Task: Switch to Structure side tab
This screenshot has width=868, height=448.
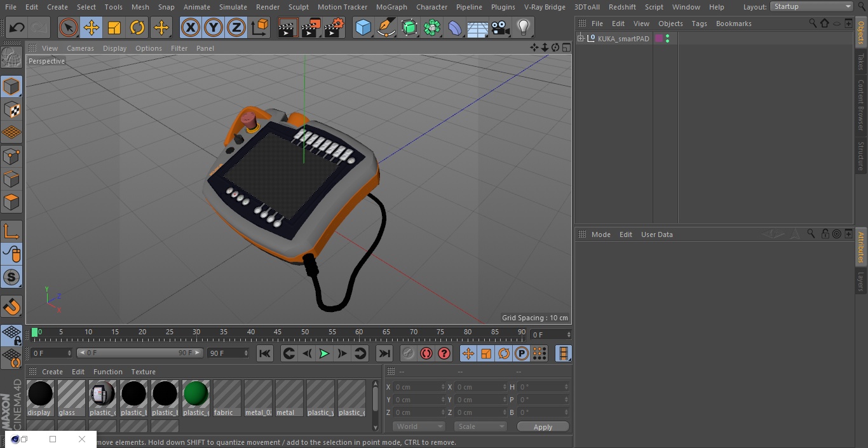Action: pyautogui.click(x=861, y=156)
